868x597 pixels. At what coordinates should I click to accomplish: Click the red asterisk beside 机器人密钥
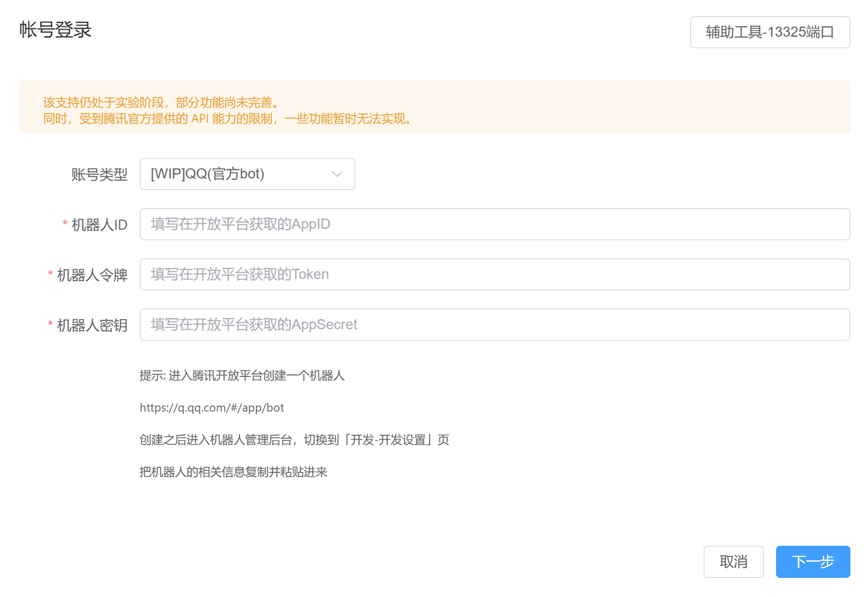(50, 325)
